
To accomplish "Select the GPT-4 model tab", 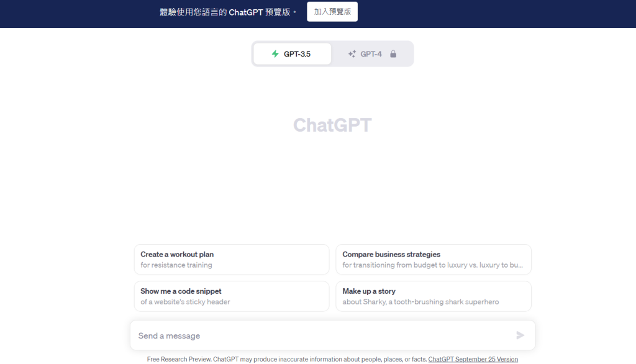I will (x=371, y=54).
